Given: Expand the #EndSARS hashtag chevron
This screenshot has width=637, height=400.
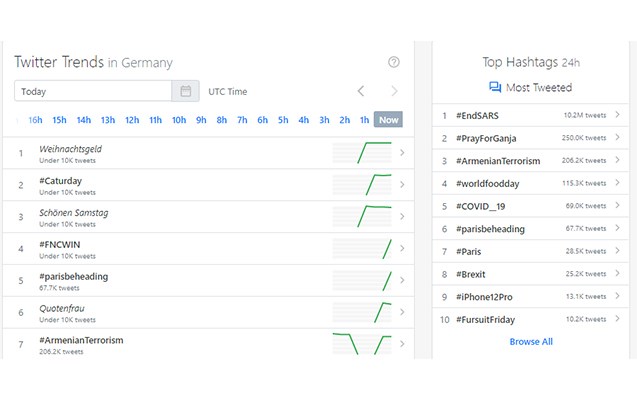Looking at the screenshot, I should point(617,115).
